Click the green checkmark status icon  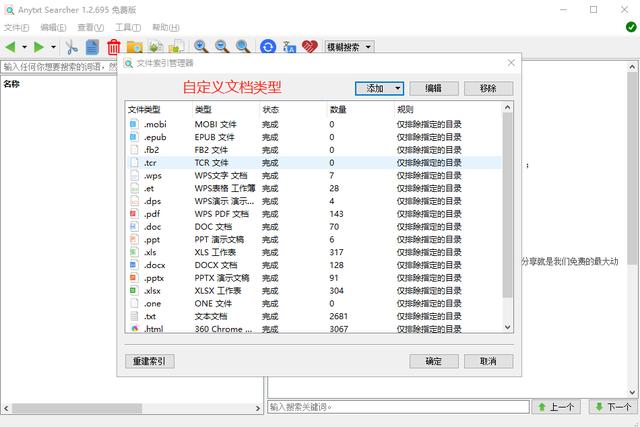click(631, 27)
